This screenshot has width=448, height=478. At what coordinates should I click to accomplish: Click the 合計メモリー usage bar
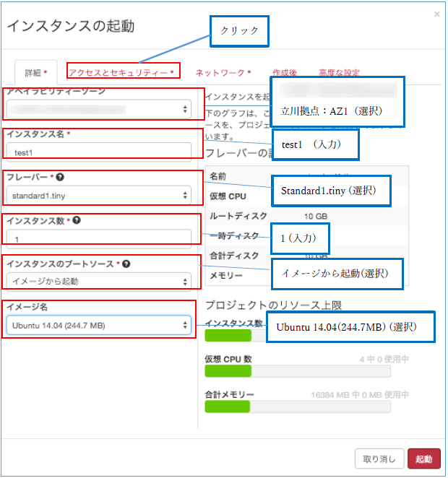298,407
